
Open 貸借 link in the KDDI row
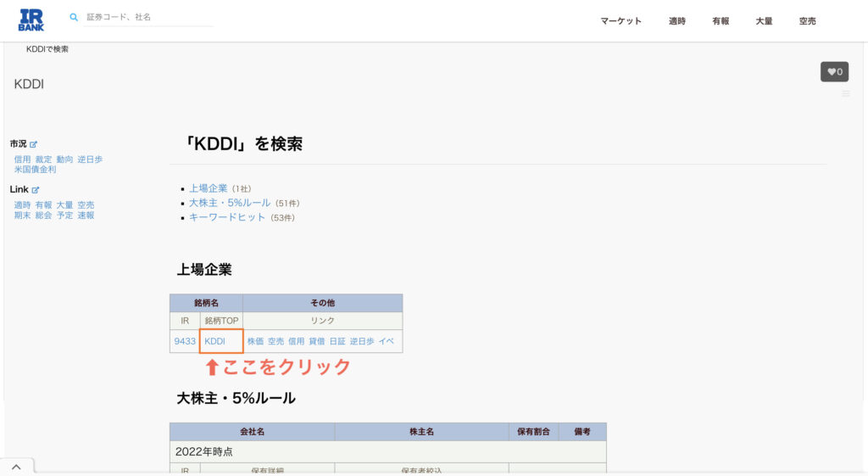pyautogui.click(x=317, y=341)
